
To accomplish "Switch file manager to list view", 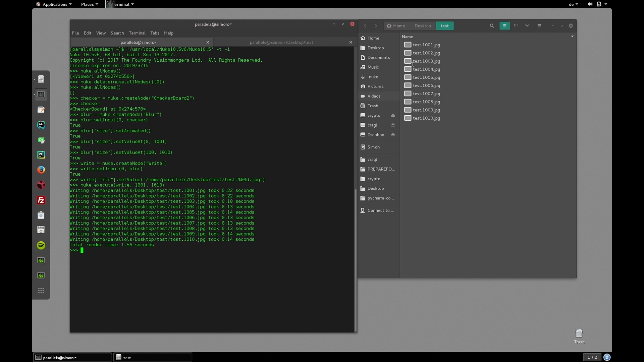I will [x=504, y=26].
